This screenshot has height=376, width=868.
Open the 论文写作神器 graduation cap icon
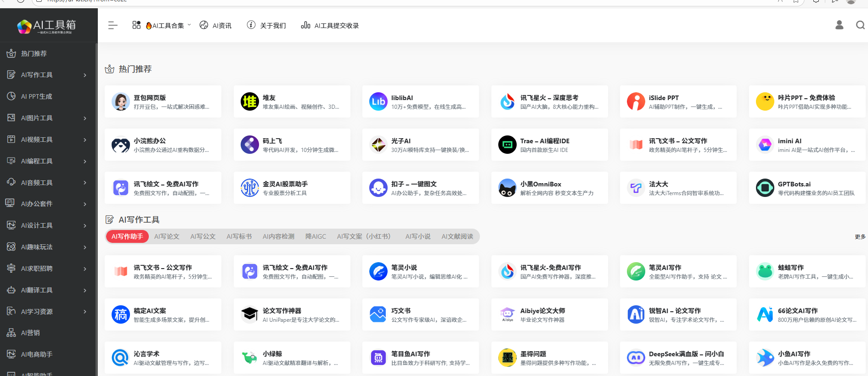pos(250,314)
